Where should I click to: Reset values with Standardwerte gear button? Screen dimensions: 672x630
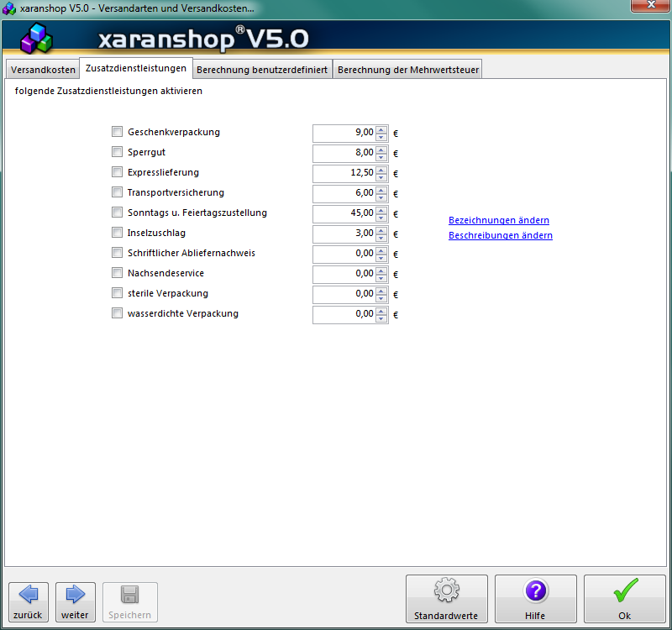click(447, 599)
